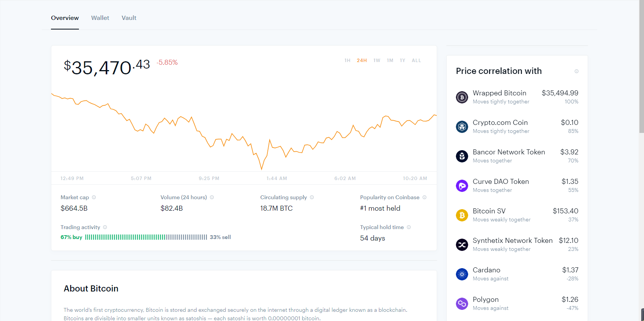Click the buy/sell trading activity bar
Image resolution: width=644 pixels, height=321 pixels.
pyautogui.click(x=146, y=237)
